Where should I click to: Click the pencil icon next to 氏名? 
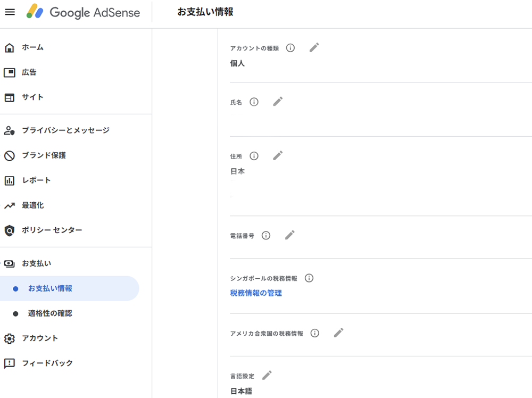click(x=278, y=102)
